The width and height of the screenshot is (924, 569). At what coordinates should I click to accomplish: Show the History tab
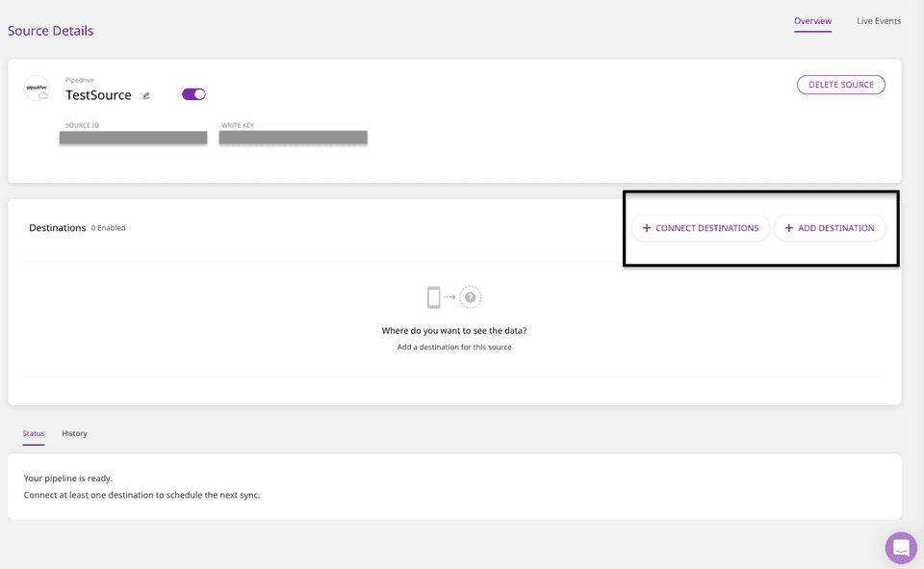(74, 433)
